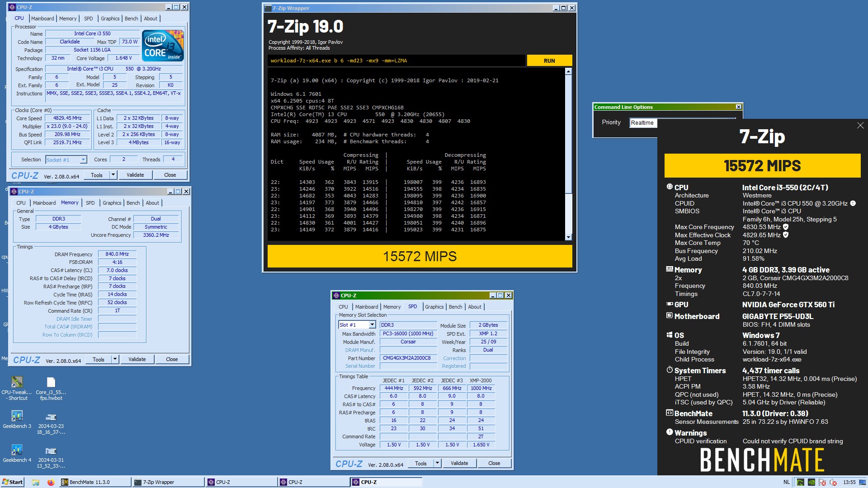
Task: Close the BenchMate result panel with X
Action: (860, 125)
